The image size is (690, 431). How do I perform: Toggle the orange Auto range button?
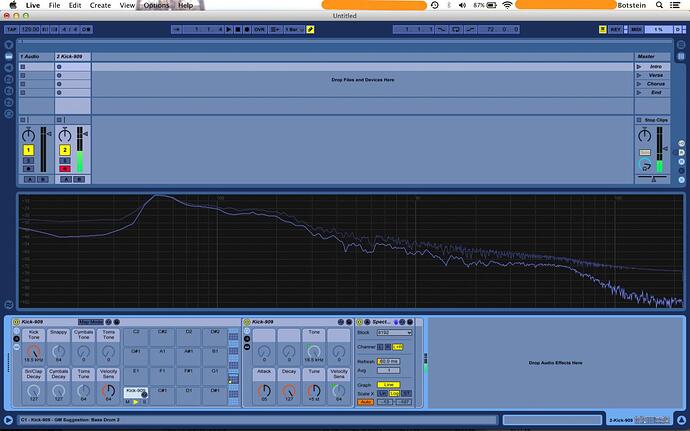tap(365, 402)
